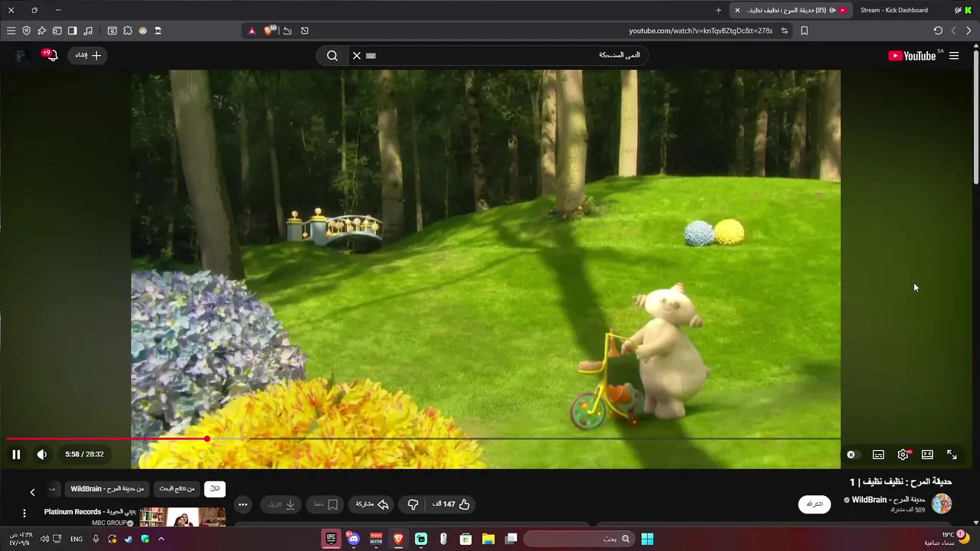This screenshot has height=551, width=980.
Task: Click the إنشاء create button
Action: point(87,56)
